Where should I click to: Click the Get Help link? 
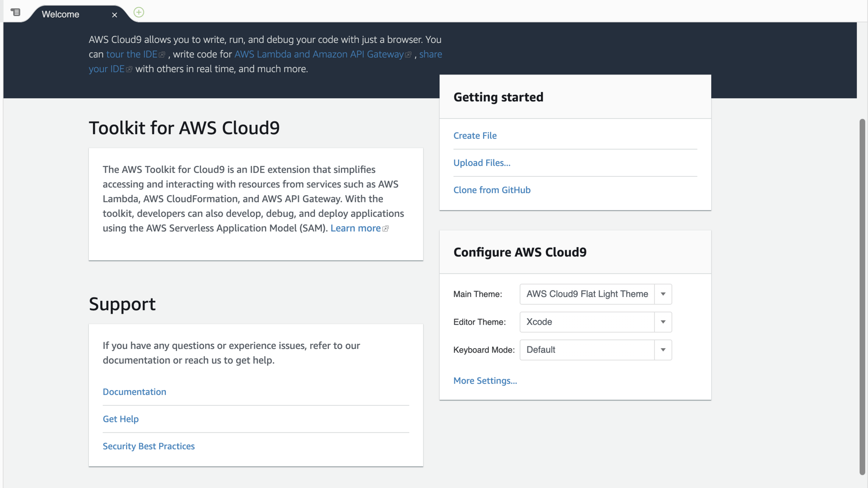pos(121,419)
